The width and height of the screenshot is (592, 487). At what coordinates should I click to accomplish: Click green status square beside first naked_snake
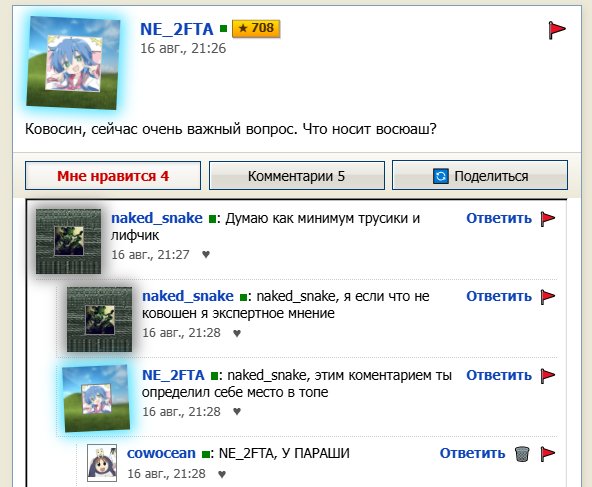click(x=212, y=219)
